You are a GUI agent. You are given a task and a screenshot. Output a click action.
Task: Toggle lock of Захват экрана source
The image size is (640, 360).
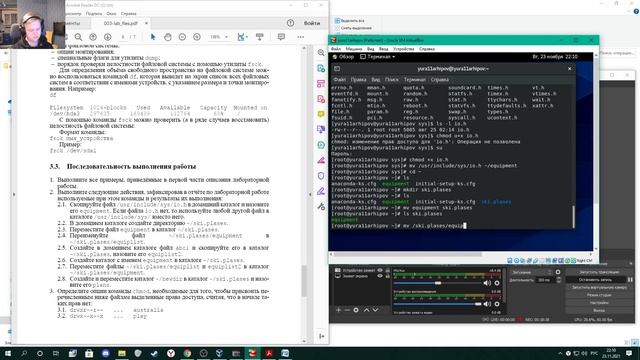click(x=387, y=276)
